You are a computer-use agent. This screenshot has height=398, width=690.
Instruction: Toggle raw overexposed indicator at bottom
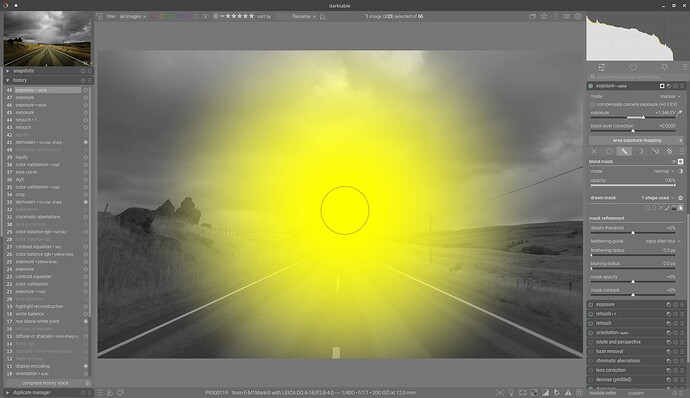point(534,393)
